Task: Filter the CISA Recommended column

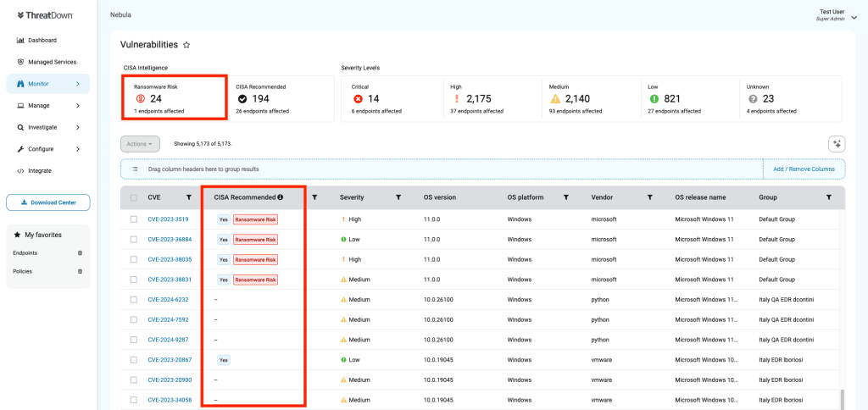Action: (314, 197)
